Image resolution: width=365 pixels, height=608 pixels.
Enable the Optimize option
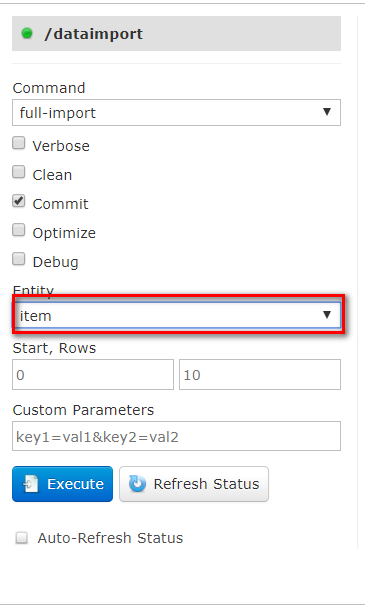click(19, 230)
